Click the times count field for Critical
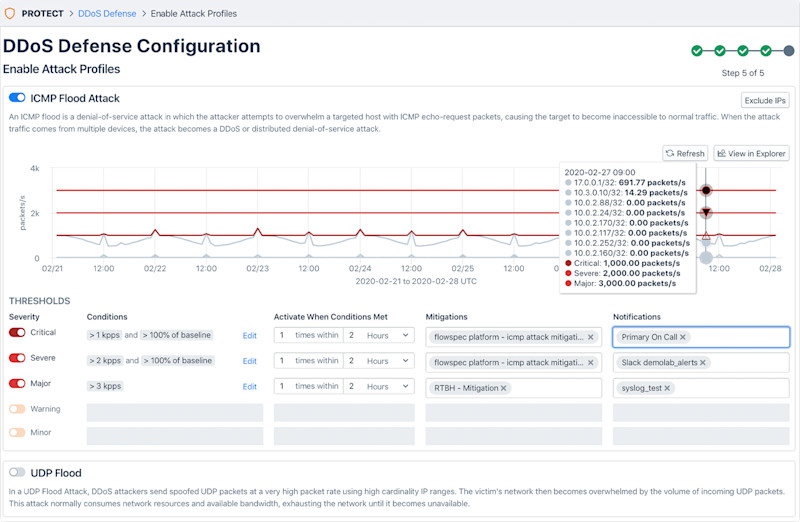 283,335
